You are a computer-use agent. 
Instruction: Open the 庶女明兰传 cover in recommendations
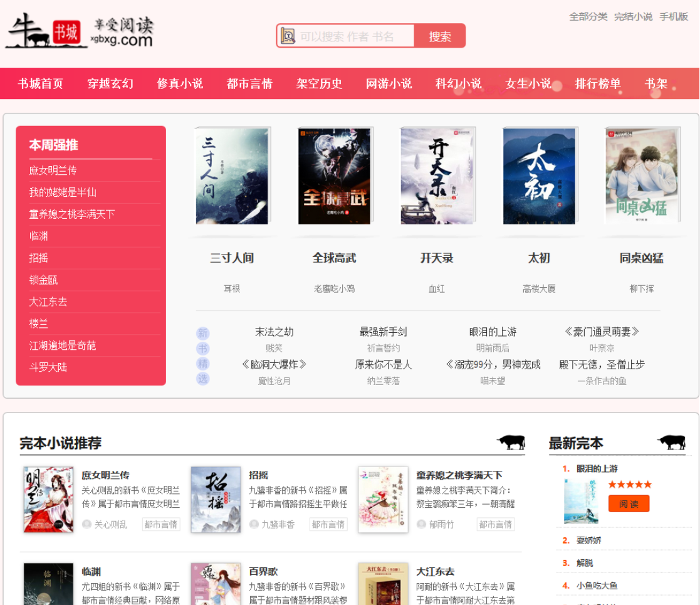coord(48,499)
